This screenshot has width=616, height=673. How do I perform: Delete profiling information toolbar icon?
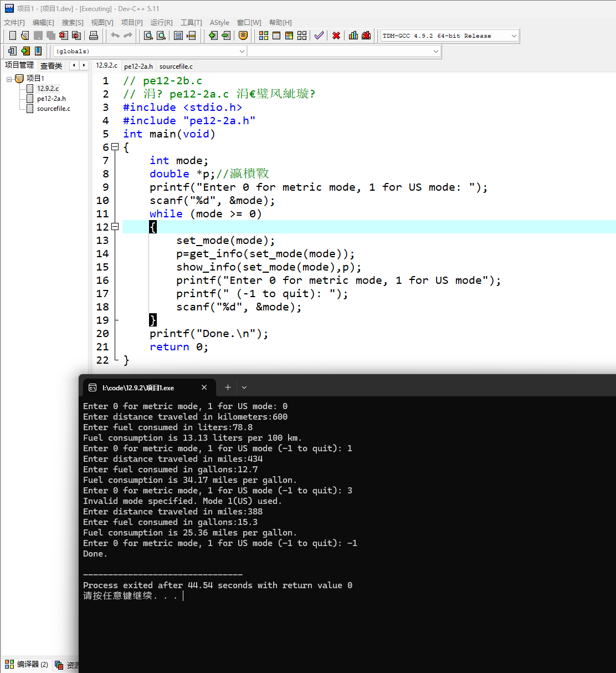[x=366, y=35]
